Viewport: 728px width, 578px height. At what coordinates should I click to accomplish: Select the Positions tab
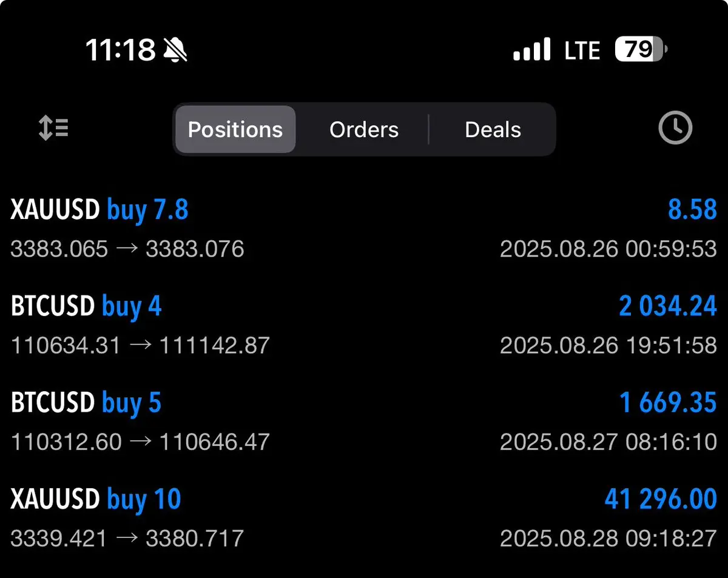pyautogui.click(x=235, y=129)
